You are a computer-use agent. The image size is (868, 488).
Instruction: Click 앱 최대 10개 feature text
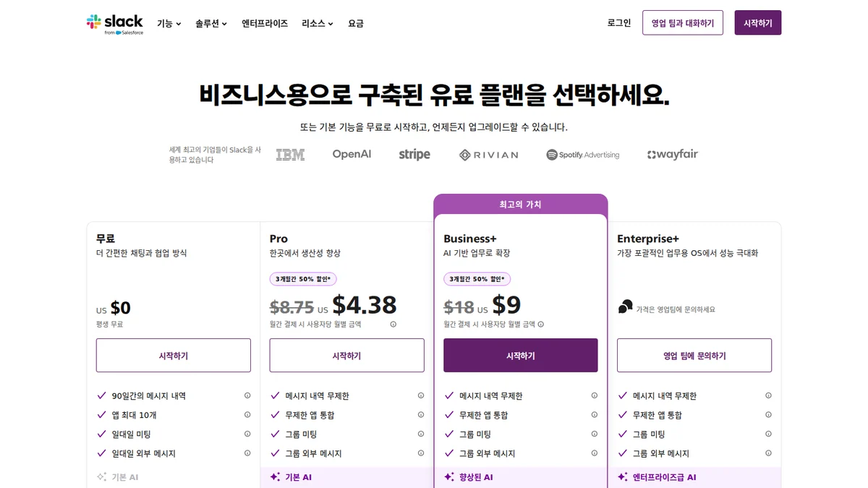pos(135,415)
